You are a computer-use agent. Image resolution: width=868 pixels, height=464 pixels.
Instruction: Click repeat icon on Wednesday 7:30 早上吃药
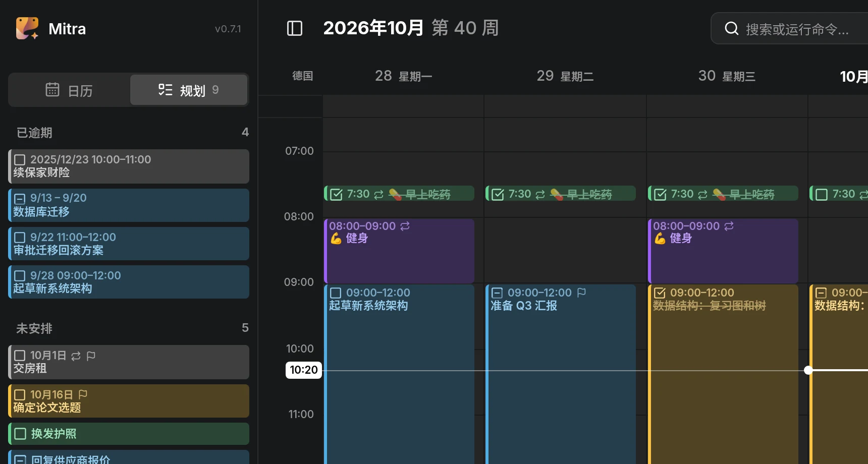coord(702,194)
